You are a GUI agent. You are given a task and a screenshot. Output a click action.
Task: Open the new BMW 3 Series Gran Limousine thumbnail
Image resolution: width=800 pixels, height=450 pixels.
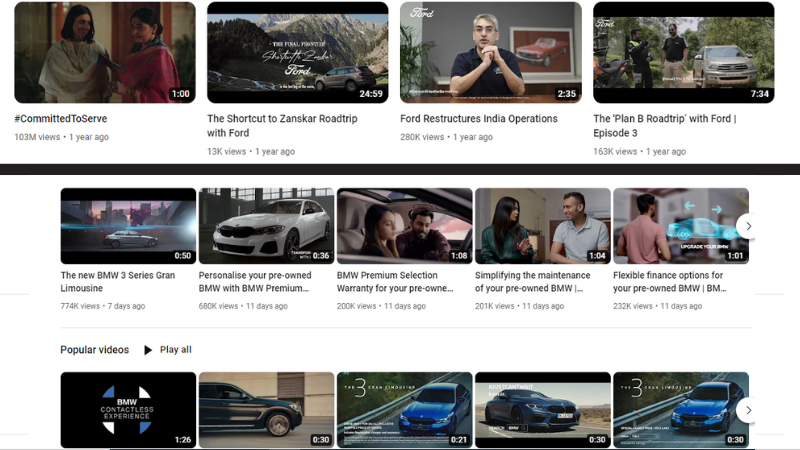point(128,226)
